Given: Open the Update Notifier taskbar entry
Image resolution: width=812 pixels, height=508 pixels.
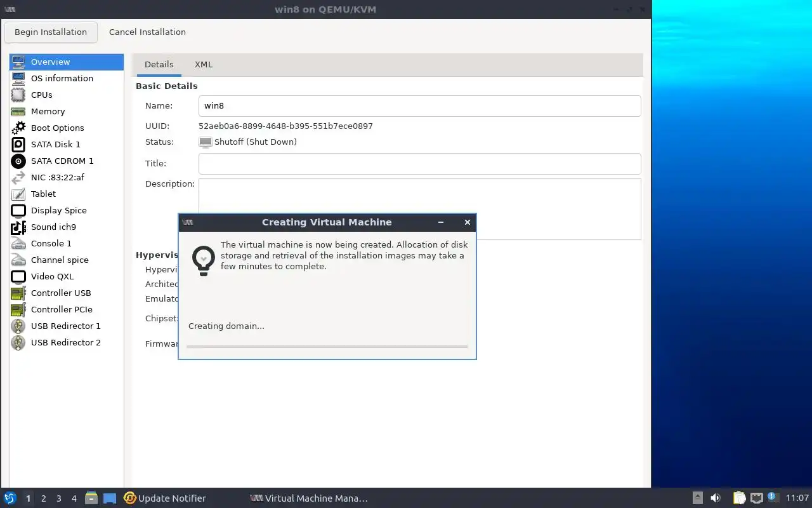Looking at the screenshot, I should coord(165,498).
